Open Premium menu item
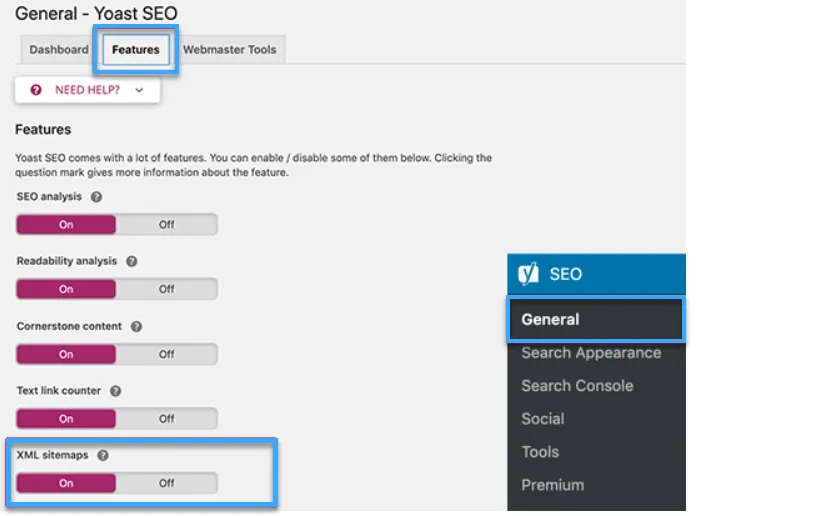This screenshot has height=516, width=840. (x=552, y=485)
